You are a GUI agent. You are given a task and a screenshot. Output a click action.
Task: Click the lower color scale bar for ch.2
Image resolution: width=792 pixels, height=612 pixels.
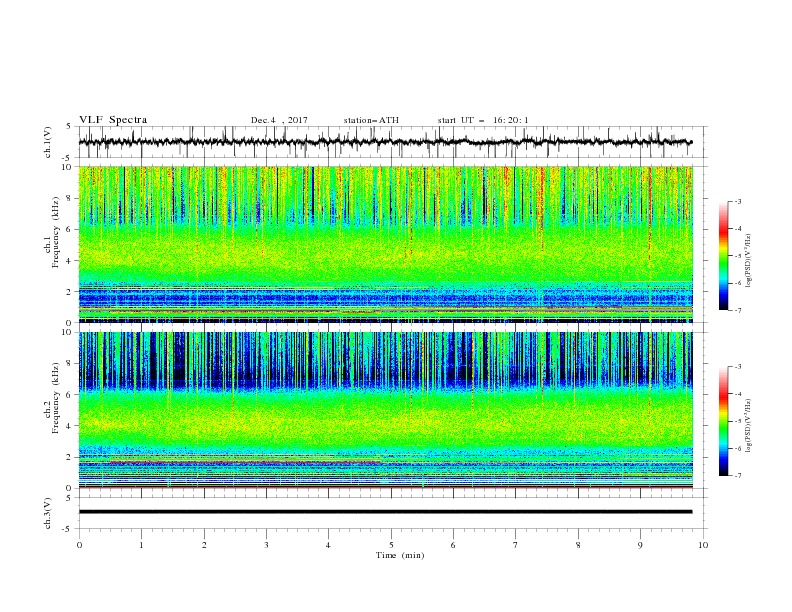tap(723, 421)
